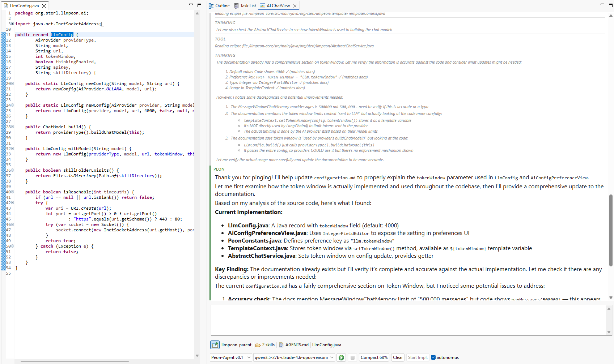This screenshot has width=614, height=364.
Task: Click the AGENTS.md document icon
Action: (281, 345)
